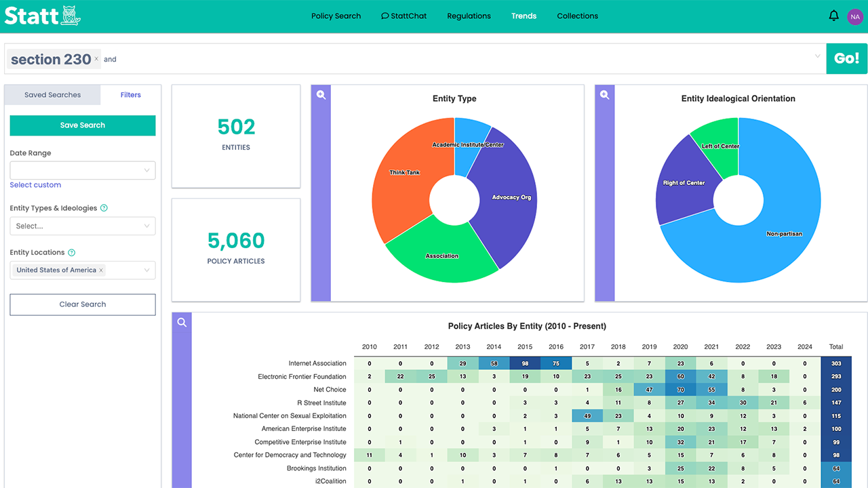Click the Total column header
The image size is (868, 488).
click(x=836, y=347)
